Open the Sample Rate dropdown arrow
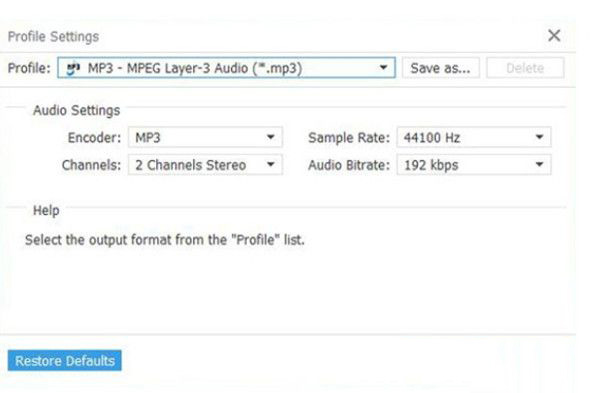Image resolution: width=600 pixels, height=393 pixels. point(540,137)
